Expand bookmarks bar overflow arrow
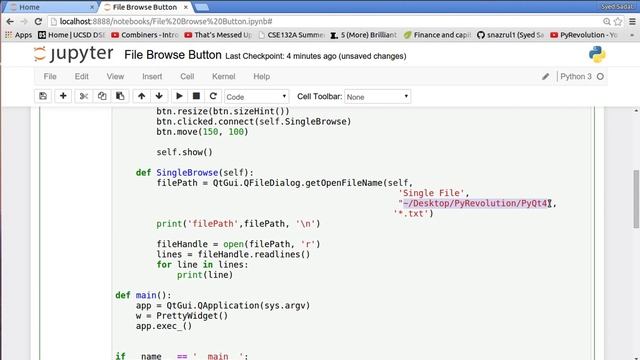Viewport: 640px width, 360px height. pyautogui.click(x=632, y=35)
